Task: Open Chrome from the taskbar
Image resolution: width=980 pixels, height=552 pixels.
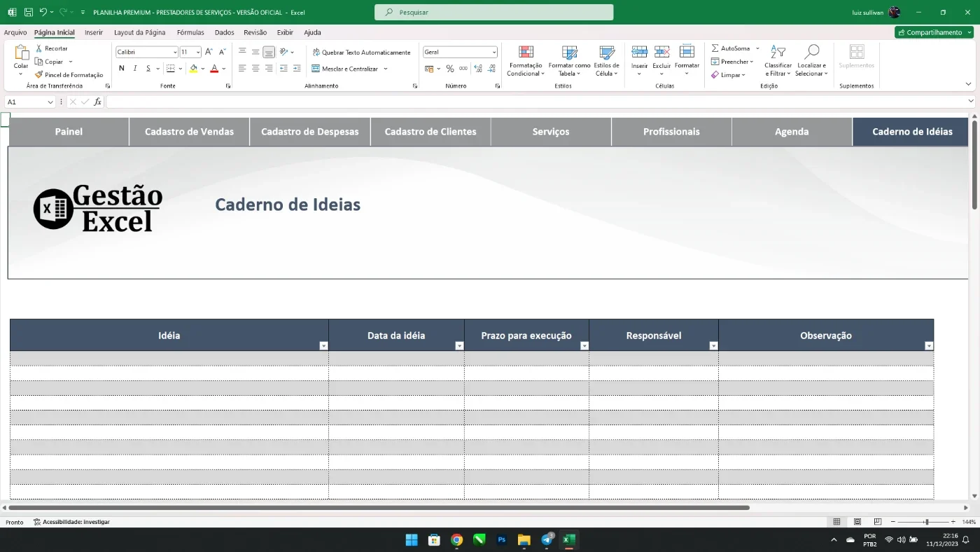Action: (456, 539)
